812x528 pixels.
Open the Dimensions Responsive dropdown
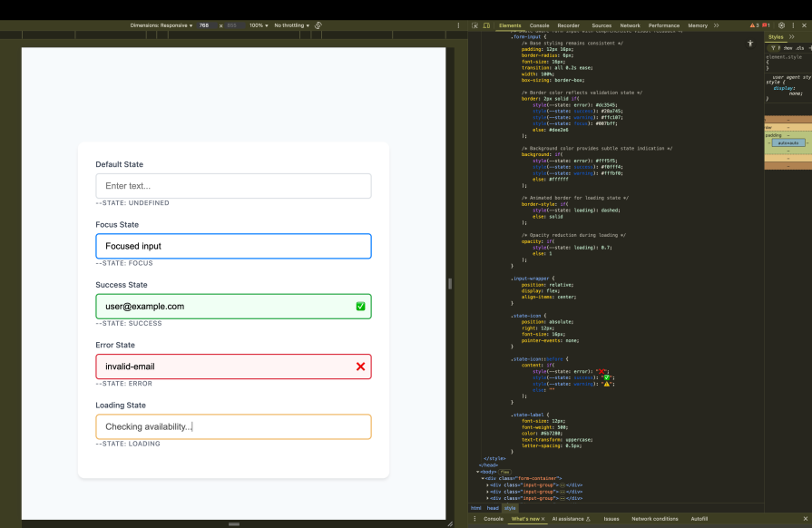click(x=161, y=26)
